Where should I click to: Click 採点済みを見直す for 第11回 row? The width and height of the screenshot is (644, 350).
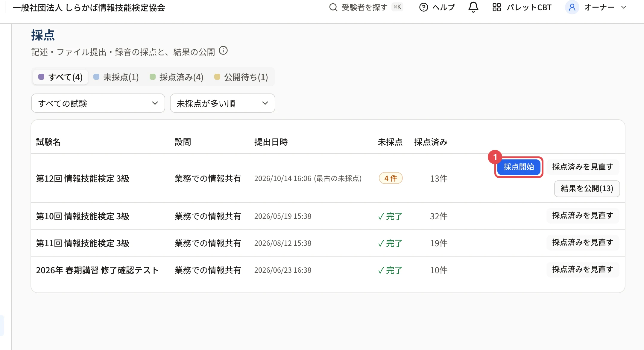[583, 242]
